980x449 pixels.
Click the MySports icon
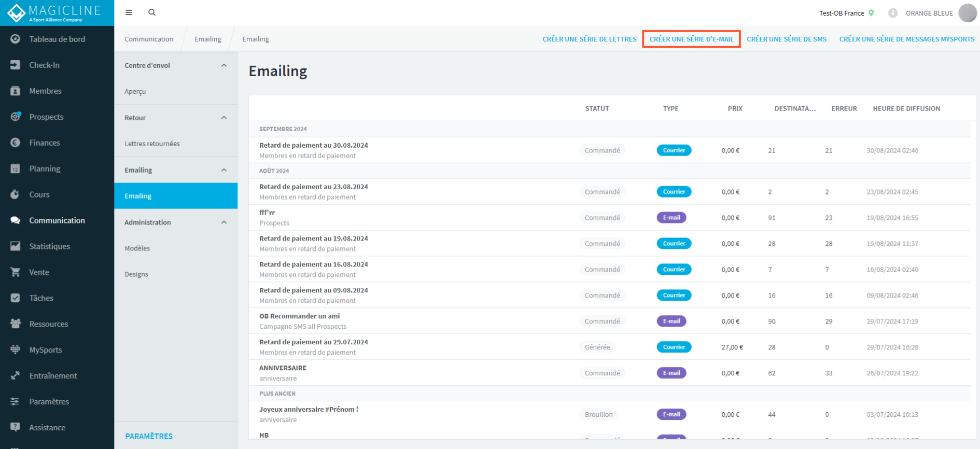(16, 350)
